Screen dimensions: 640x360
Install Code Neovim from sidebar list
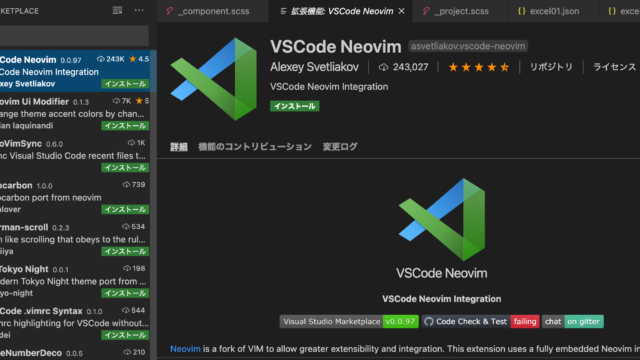125,84
